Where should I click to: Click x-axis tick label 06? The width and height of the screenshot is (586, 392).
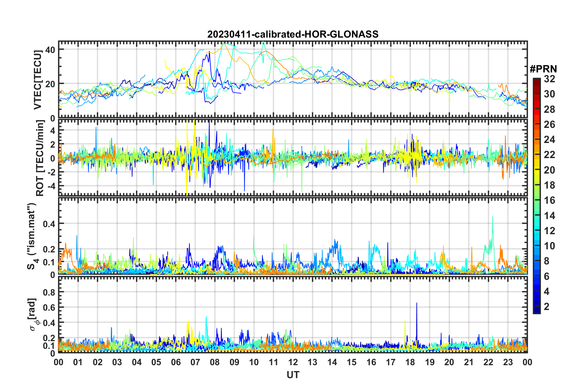point(176,362)
